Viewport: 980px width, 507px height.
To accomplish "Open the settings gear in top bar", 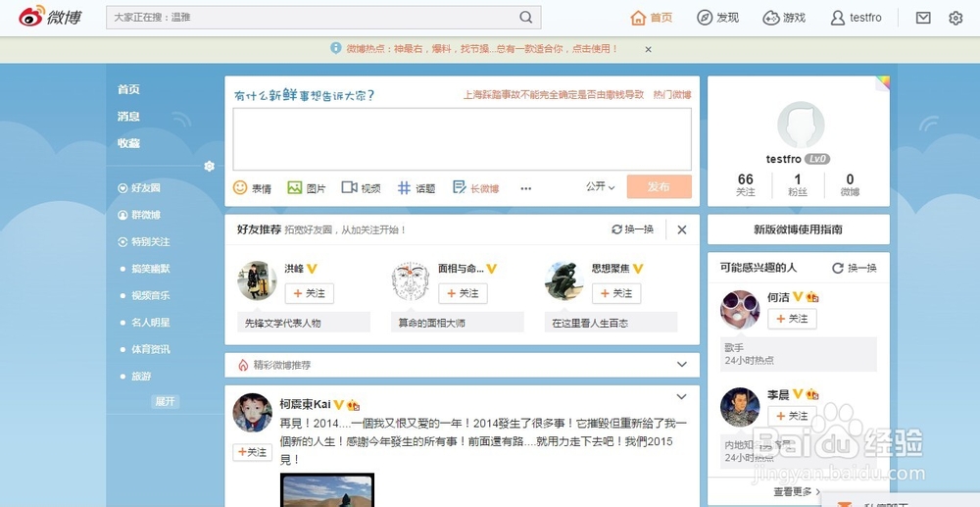I will (955, 18).
